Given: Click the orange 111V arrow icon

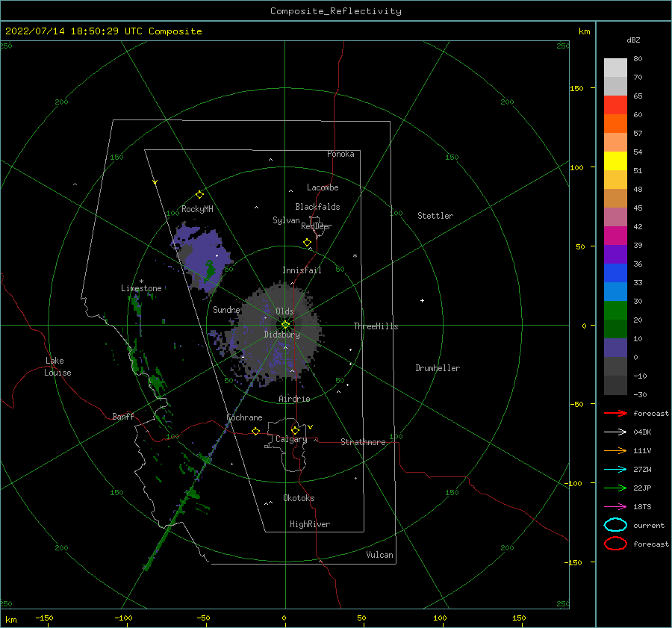Looking at the screenshot, I should point(615,450).
